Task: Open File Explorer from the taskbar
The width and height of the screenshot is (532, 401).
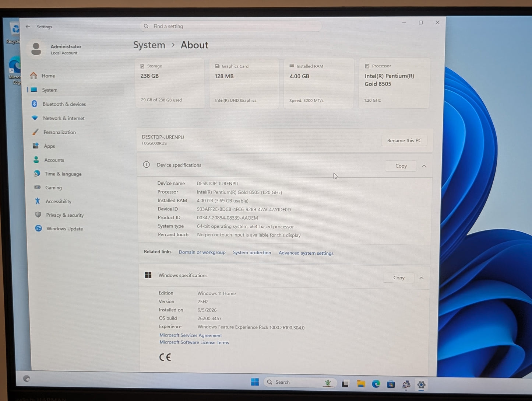Action: [361, 384]
